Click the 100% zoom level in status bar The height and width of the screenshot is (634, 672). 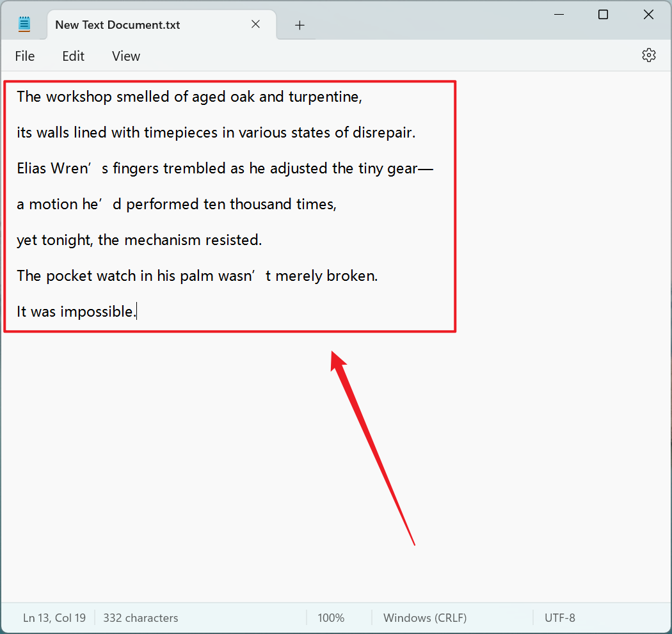(x=331, y=618)
